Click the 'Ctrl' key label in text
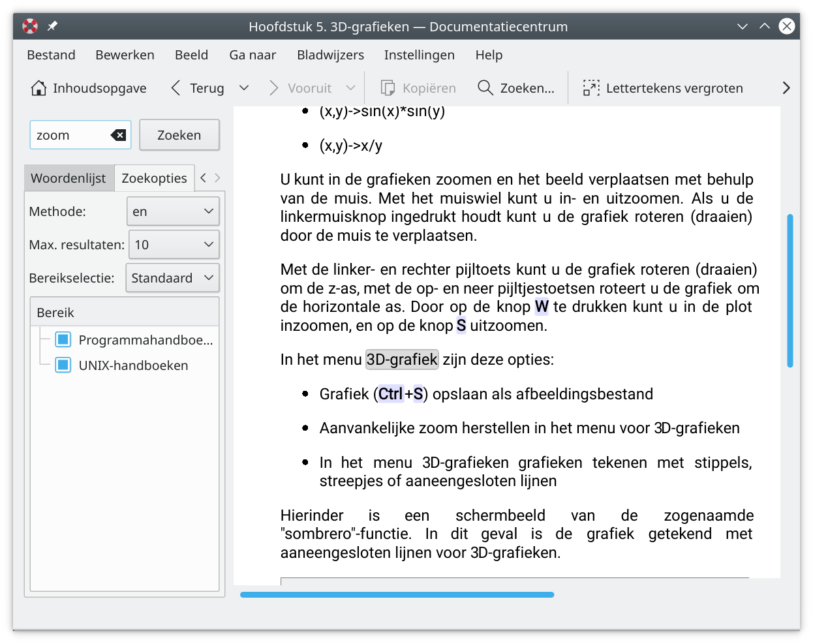 [391, 394]
